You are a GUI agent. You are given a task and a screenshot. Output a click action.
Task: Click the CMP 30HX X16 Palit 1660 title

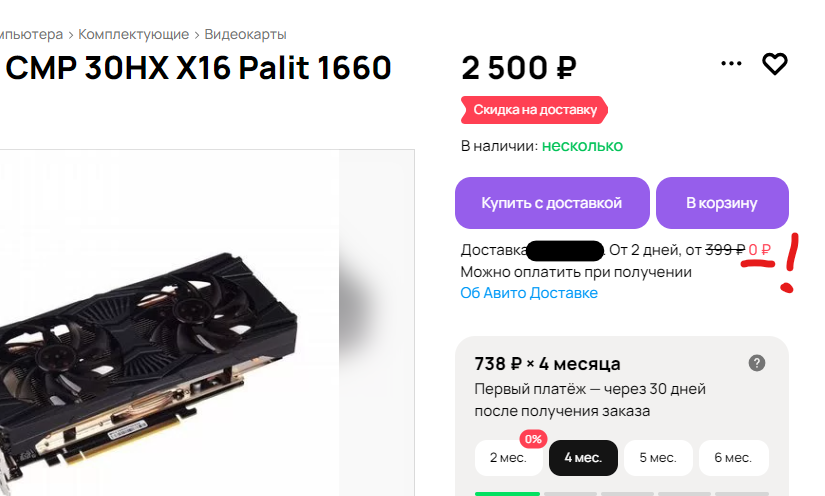coord(198,68)
